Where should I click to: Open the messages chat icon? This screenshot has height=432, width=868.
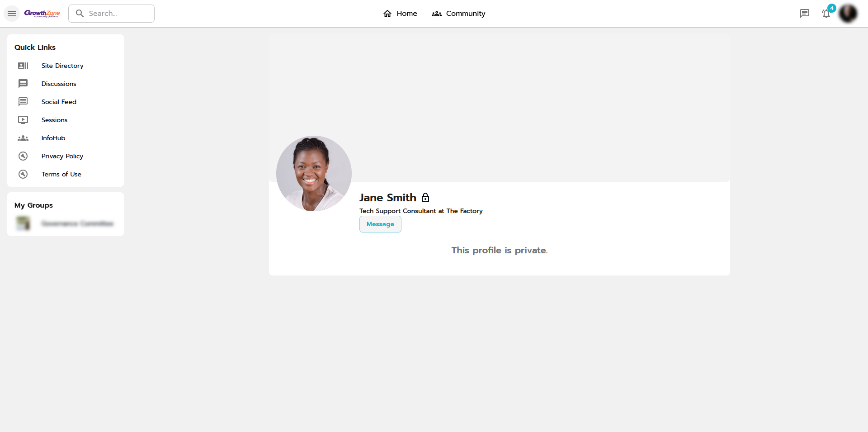(x=804, y=14)
